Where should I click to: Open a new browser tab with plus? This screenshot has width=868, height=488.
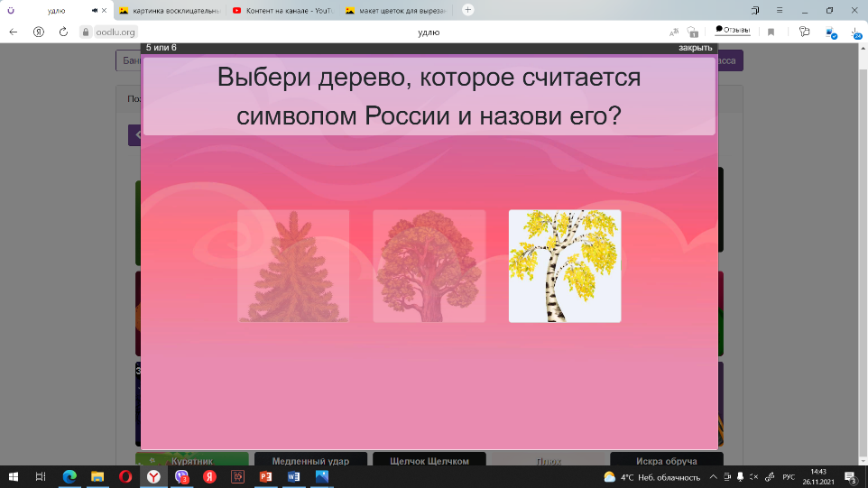(467, 10)
